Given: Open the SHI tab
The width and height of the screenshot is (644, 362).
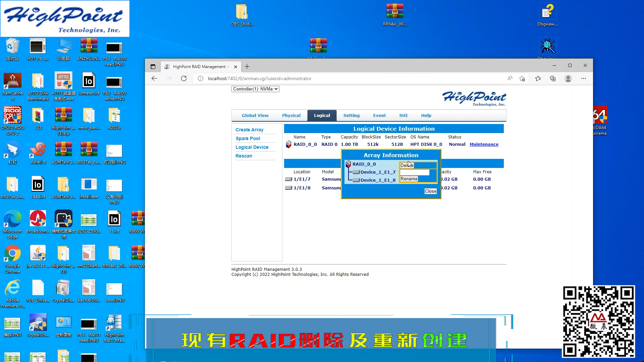Looking at the screenshot, I should click(403, 116).
